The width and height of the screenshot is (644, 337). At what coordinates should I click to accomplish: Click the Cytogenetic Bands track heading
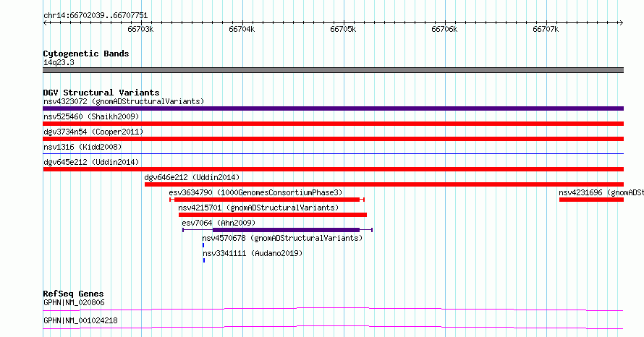(x=86, y=54)
